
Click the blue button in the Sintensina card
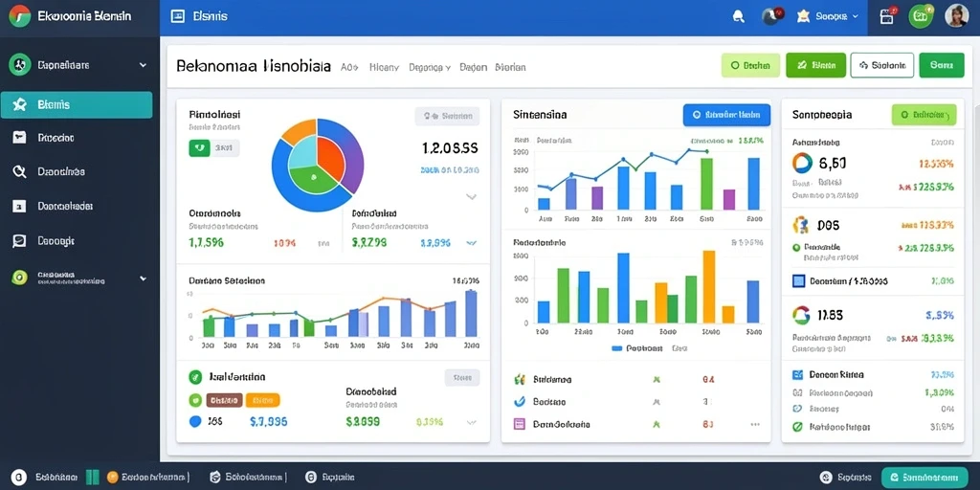point(727,115)
